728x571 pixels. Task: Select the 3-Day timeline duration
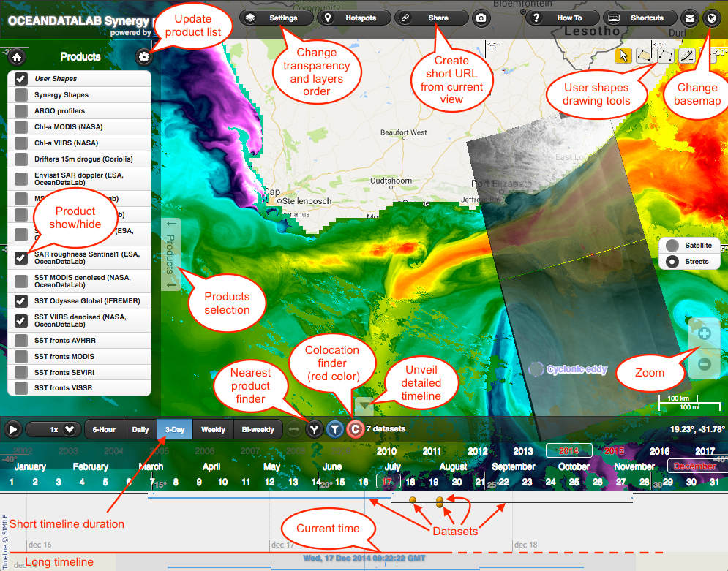coord(175,429)
